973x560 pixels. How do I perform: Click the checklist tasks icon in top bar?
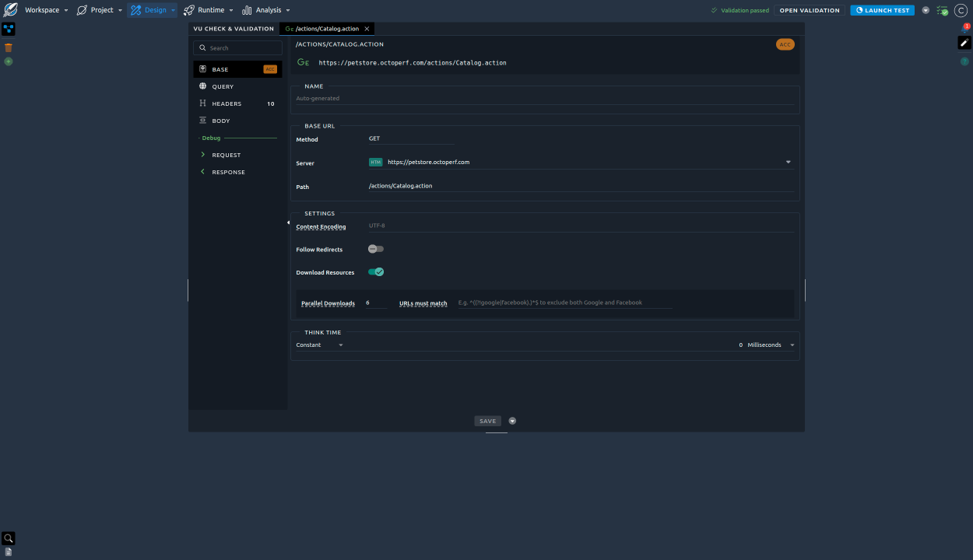pos(943,10)
